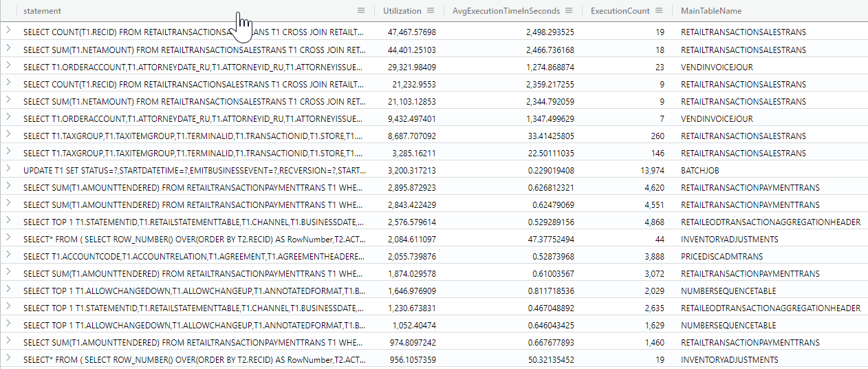Sort by the statement column header

pyautogui.click(x=42, y=11)
